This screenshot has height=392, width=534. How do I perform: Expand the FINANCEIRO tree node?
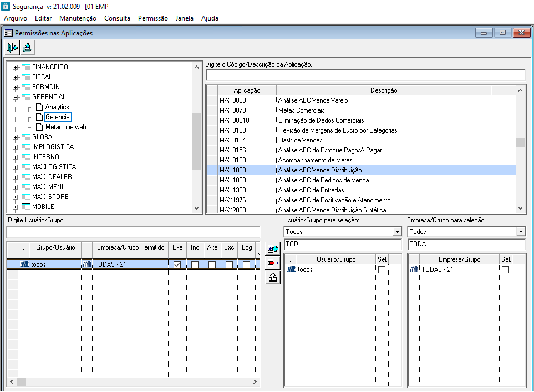click(x=15, y=67)
